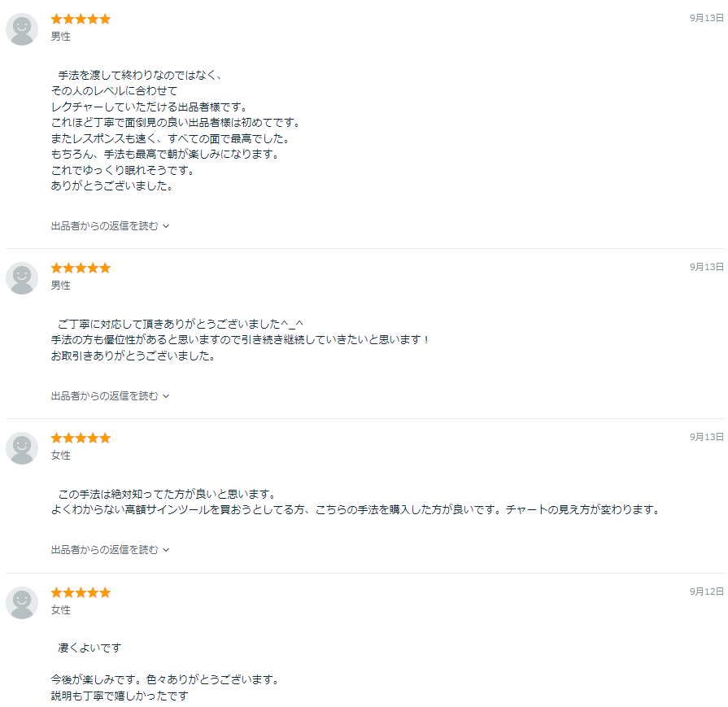Click the 女性 label on the third review
728x707 pixels.
60,456
